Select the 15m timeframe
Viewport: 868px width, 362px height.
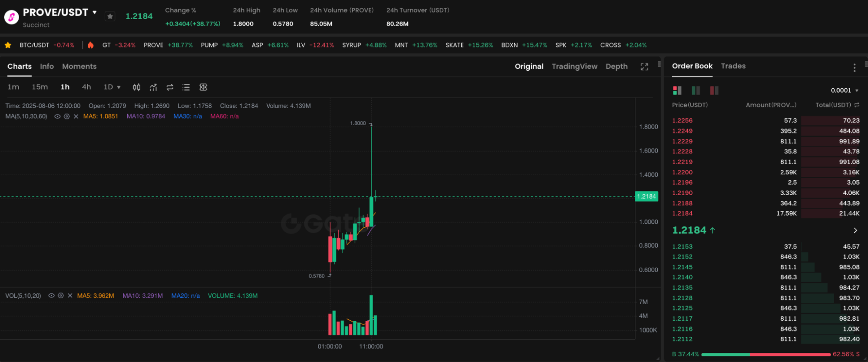point(40,87)
